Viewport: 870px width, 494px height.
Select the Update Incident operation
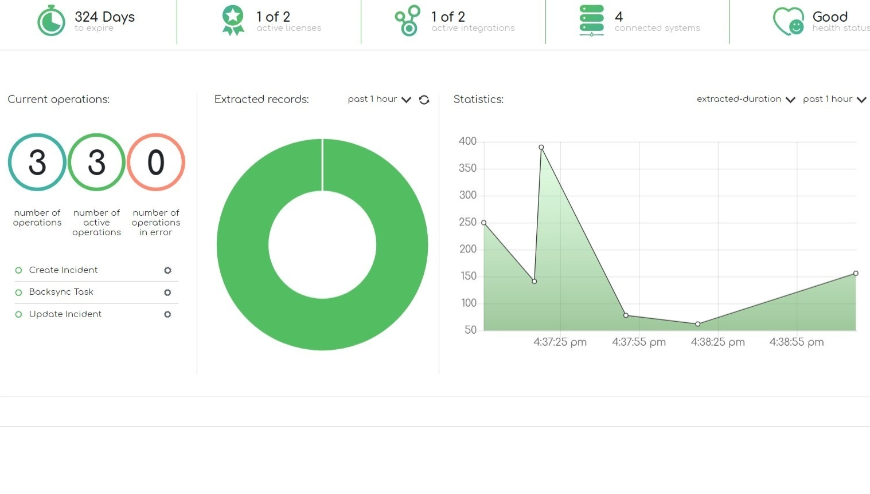[x=65, y=314]
